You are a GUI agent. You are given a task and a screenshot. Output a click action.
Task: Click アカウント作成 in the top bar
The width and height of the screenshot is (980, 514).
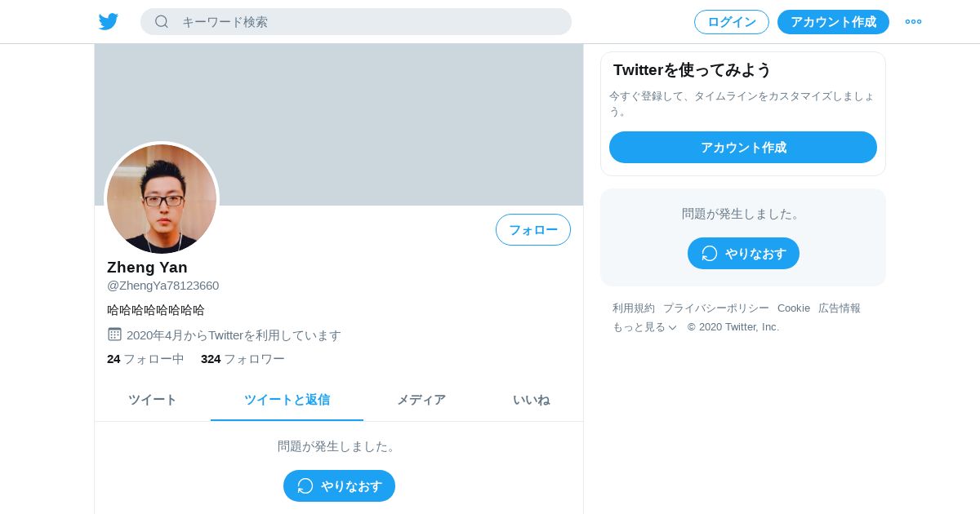(833, 22)
